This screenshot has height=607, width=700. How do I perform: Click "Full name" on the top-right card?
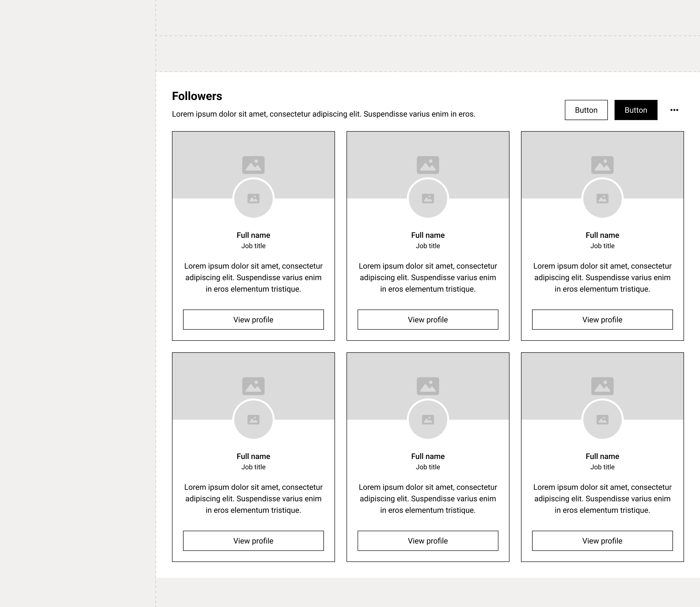point(602,235)
